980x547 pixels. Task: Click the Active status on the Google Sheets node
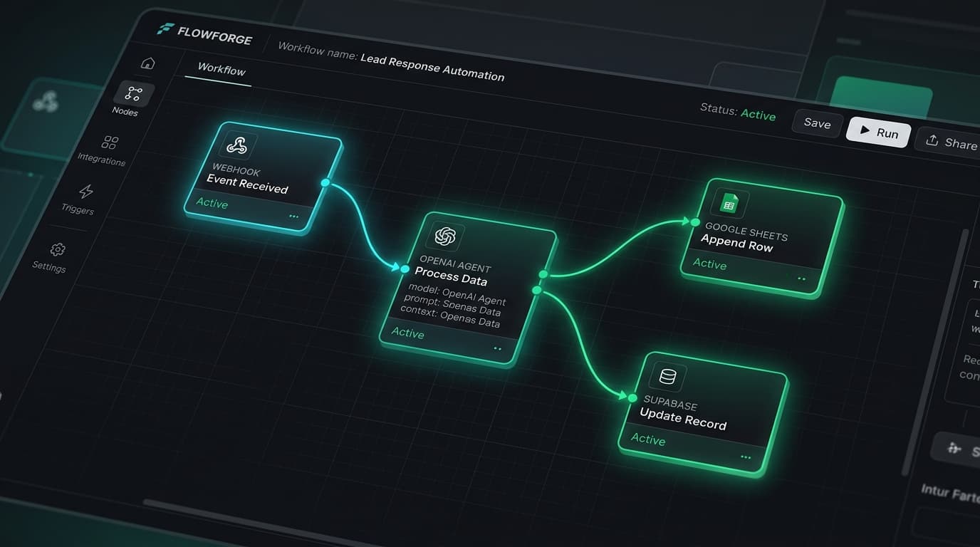tap(709, 264)
